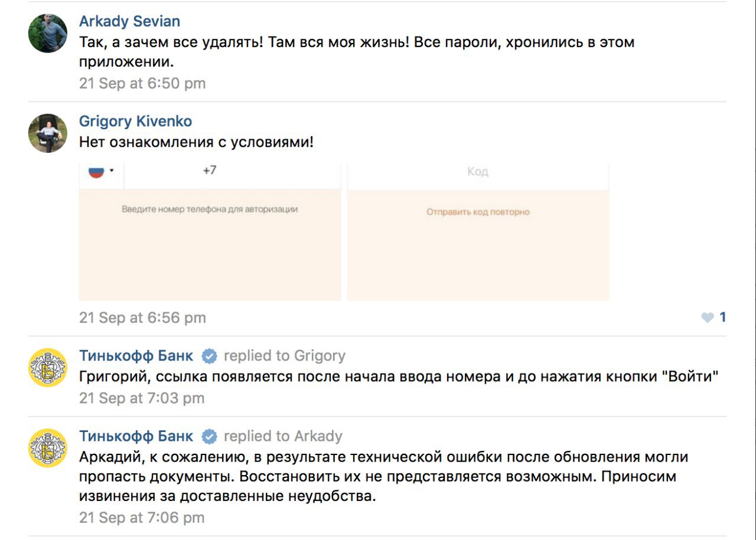The image size is (756, 540).
Task: Open Тинькофф Банк avatar beside reply to Arkady
Action: coord(48,448)
